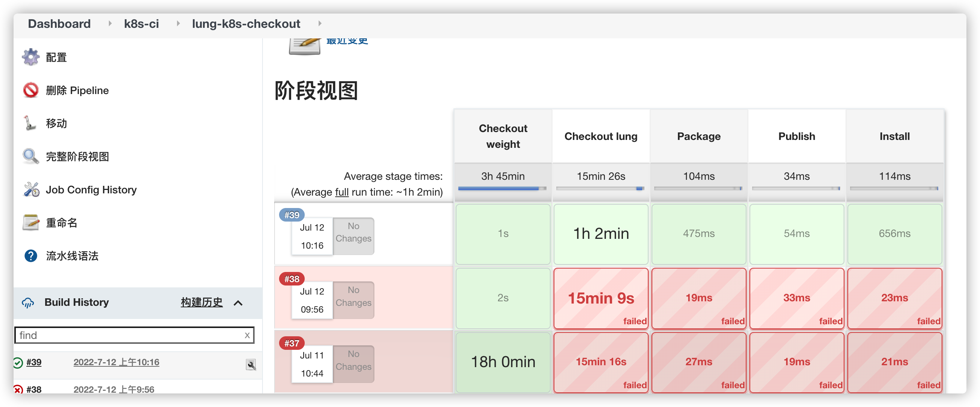Click the red failure indicator for build #38
This screenshot has height=407, width=980.
tap(17, 390)
